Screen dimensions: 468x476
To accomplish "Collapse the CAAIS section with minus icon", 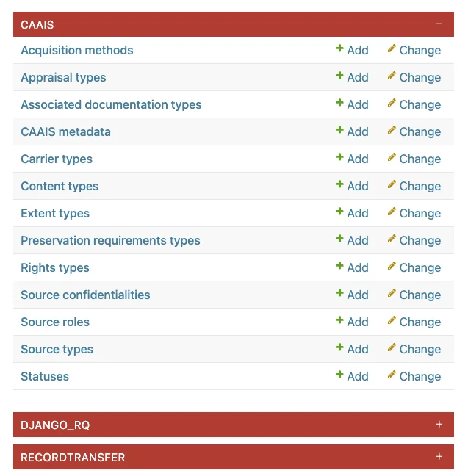I will click(439, 24).
